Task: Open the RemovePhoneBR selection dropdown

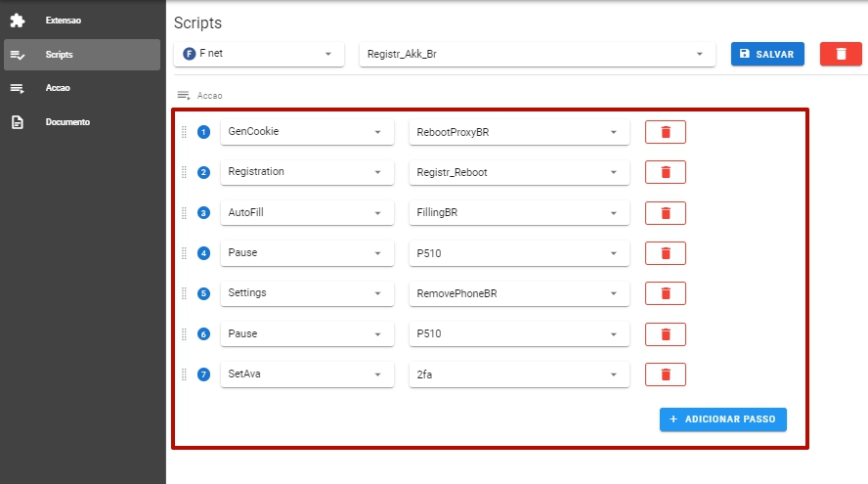Action: [519, 293]
